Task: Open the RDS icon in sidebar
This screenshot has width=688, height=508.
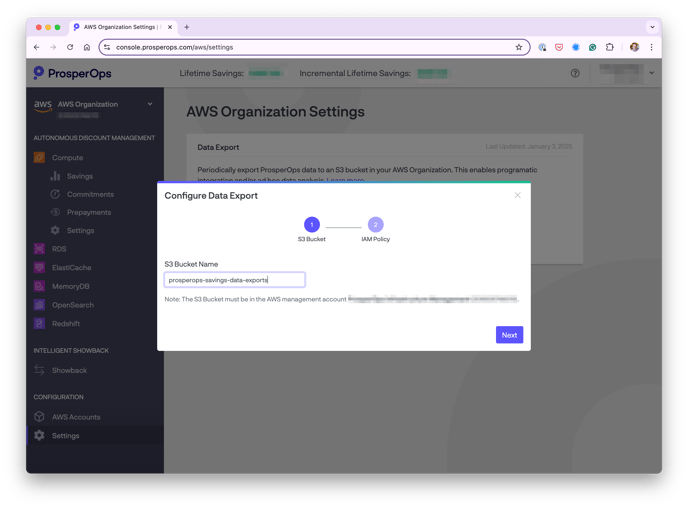Action: pyautogui.click(x=39, y=249)
